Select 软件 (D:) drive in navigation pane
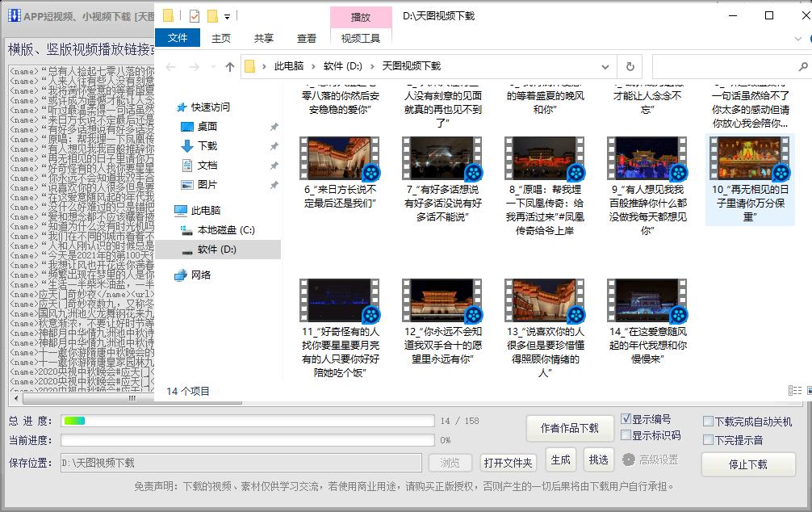Viewport: 812px width, 512px height. 216,250
